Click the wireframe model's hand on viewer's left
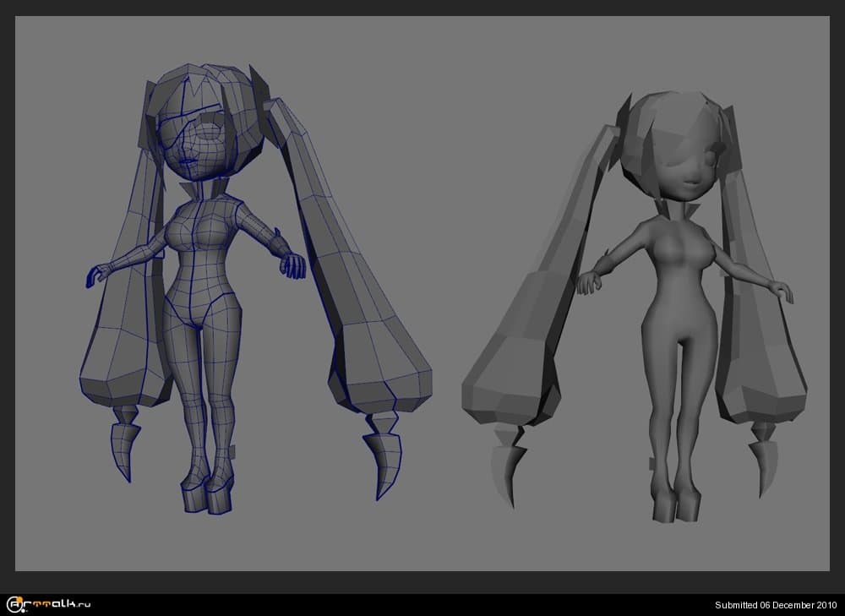The image size is (845, 616). pos(97,275)
